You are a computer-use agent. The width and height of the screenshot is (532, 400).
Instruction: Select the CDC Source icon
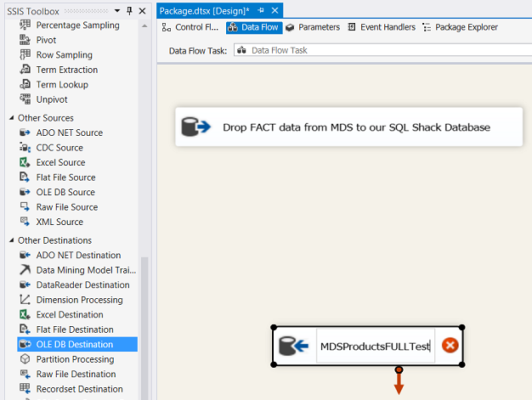pyautogui.click(x=25, y=148)
